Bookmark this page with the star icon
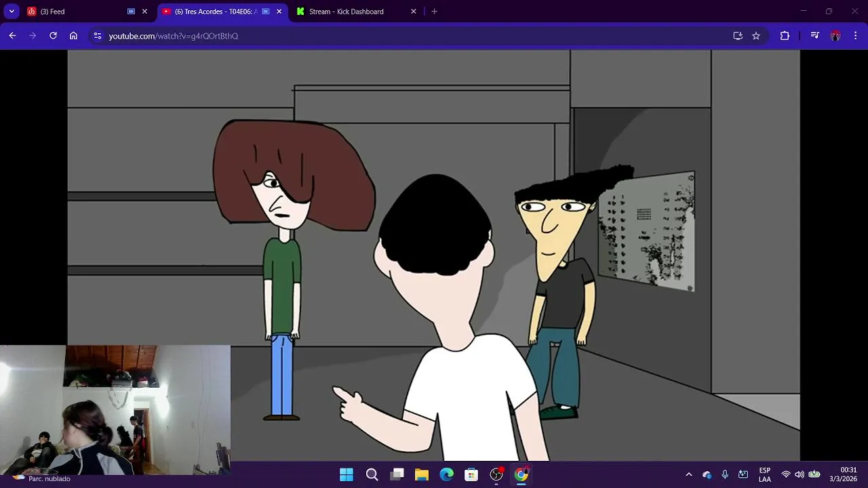 tap(756, 36)
